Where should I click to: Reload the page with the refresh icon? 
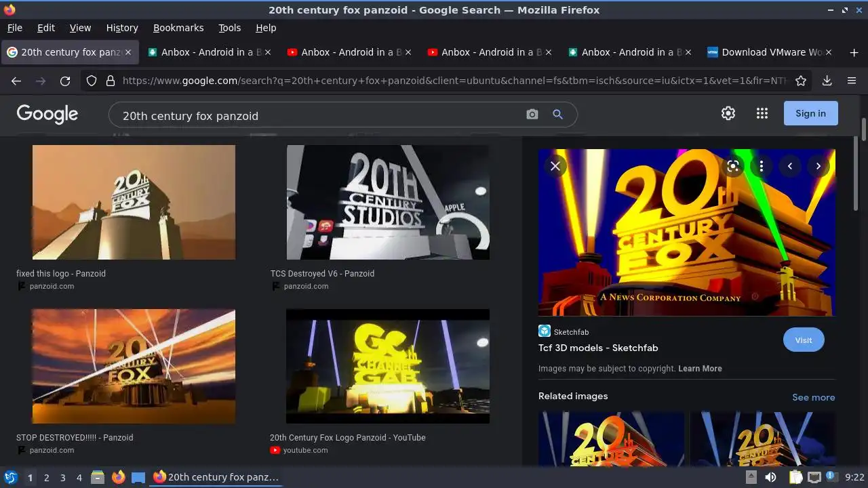click(65, 81)
